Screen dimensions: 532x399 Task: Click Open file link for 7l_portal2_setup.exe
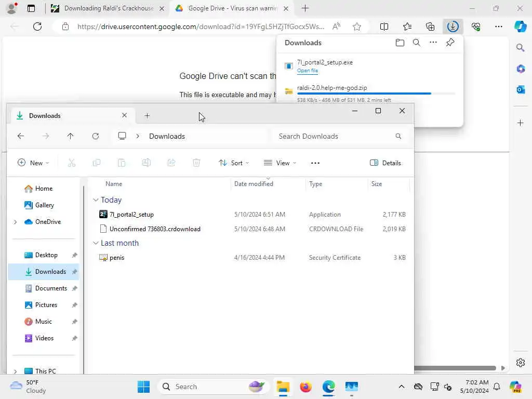click(x=308, y=71)
